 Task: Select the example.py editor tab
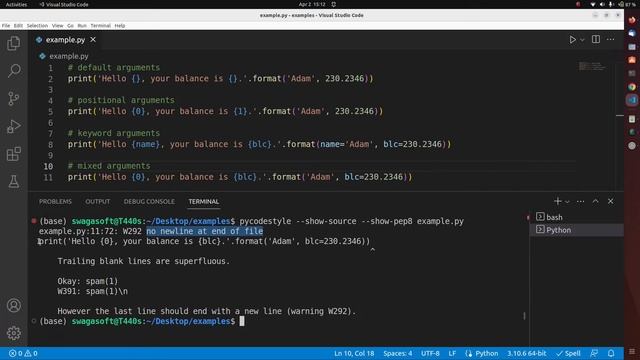pyautogui.click(x=65, y=40)
